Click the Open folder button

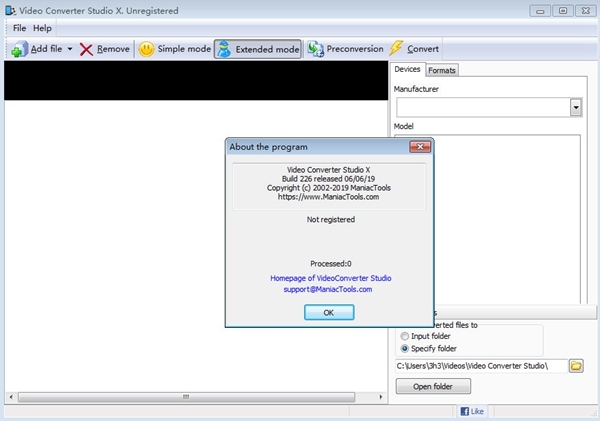433,387
